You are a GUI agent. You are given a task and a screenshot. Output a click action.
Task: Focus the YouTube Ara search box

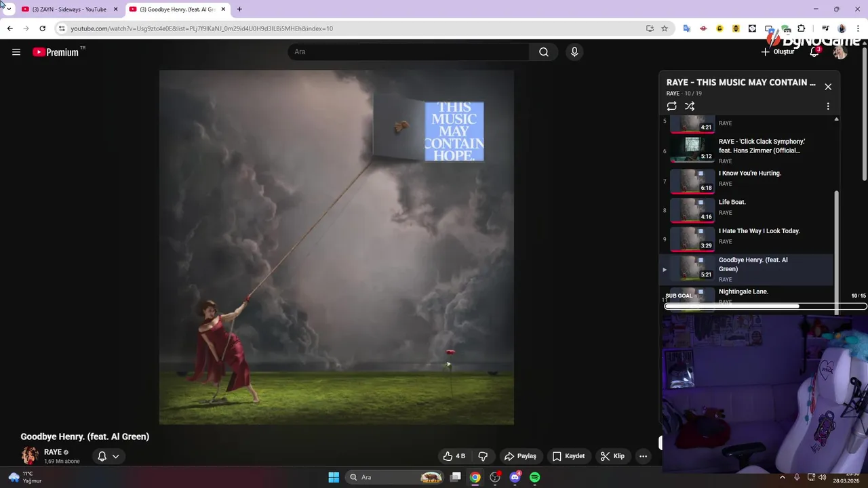pyautogui.click(x=409, y=52)
